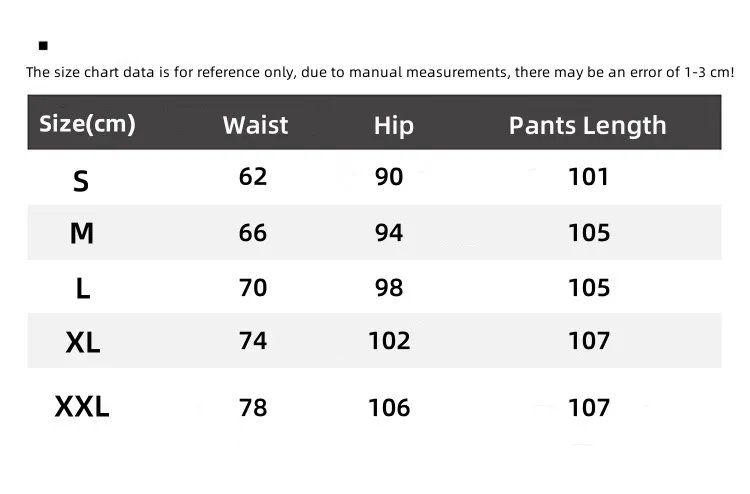Screen dimensions: 750x494
Task: Click the Pants Length column header
Action: [587, 125]
